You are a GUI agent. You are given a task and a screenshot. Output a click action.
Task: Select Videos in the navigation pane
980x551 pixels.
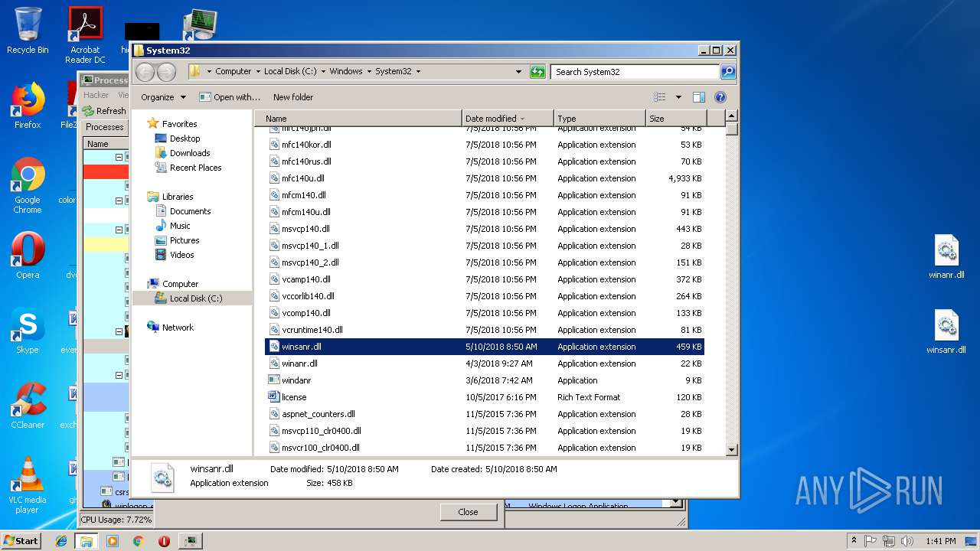(181, 255)
